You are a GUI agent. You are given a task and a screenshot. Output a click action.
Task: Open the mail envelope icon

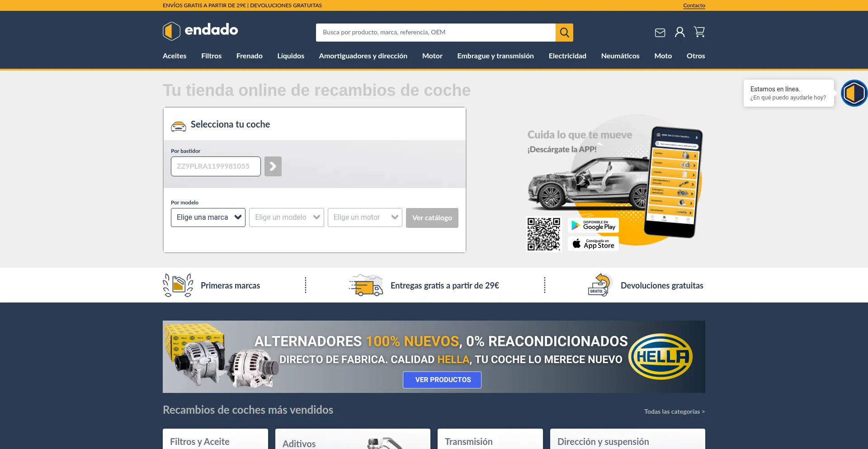click(x=660, y=33)
